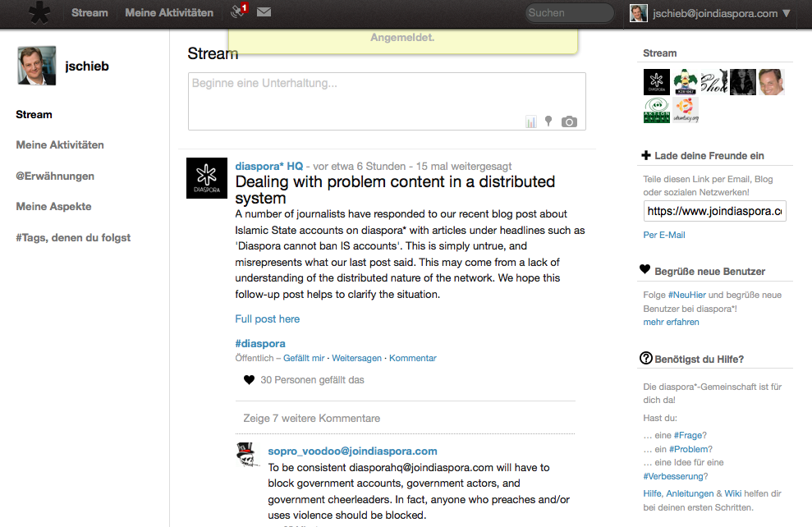Click the heart icon beside 30 Personen
The image size is (812, 527).
click(249, 380)
